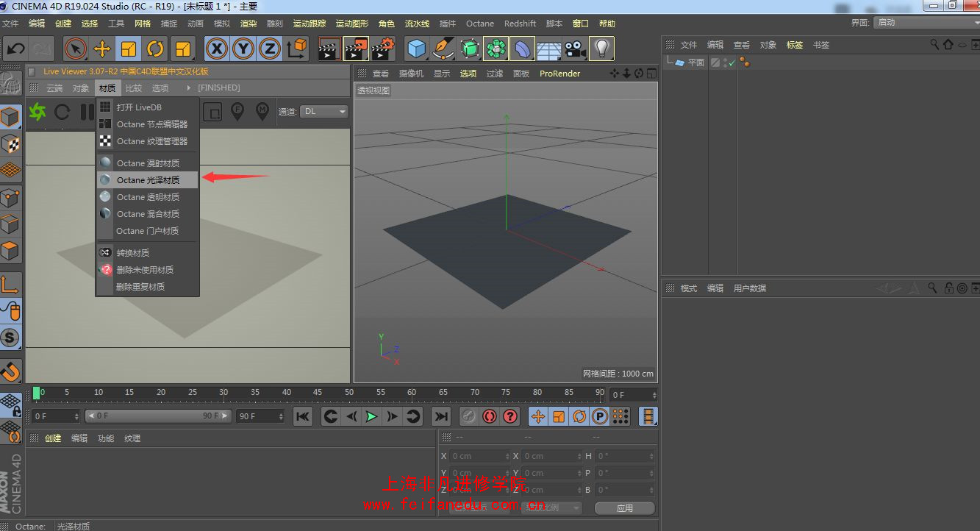Open the 材质 menu in Live Viewer
The height and width of the screenshot is (531, 980).
[x=107, y=88]
